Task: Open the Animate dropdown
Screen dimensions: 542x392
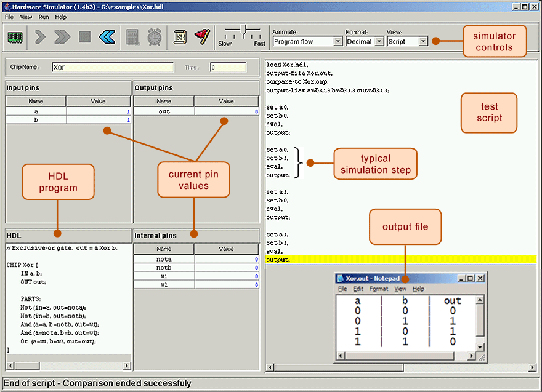Action: pyautogui.click(x=307, y=42)
